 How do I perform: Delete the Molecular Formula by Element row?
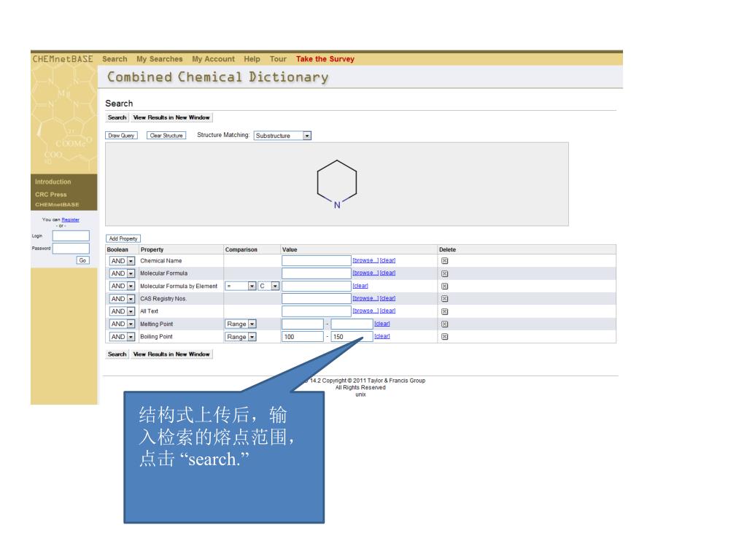coord(444,286)
